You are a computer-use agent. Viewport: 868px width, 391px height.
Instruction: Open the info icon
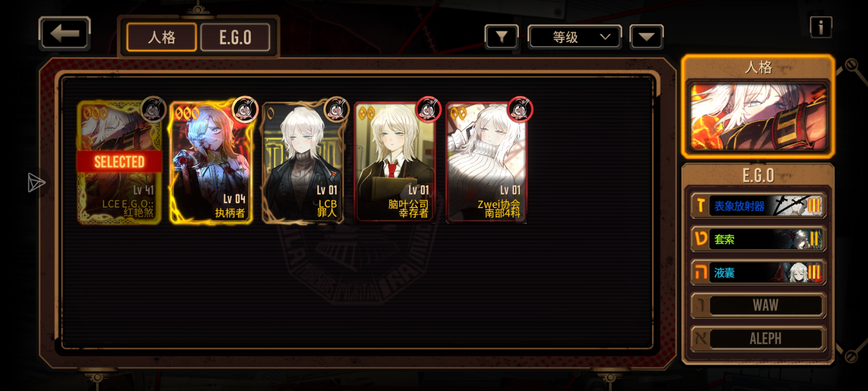tap(821, 28)
